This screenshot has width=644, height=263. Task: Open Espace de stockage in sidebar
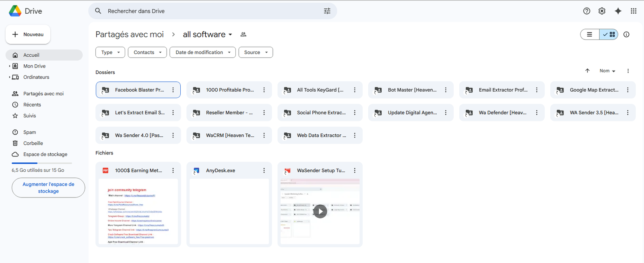44,154
